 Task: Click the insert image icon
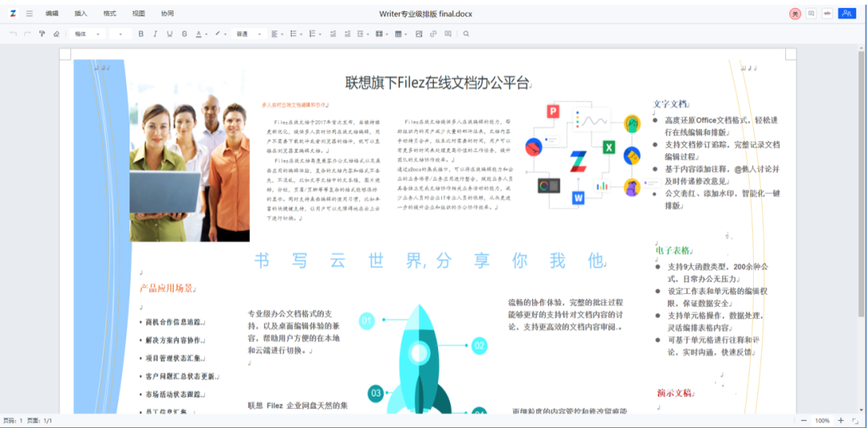click(x=419, y=34)
